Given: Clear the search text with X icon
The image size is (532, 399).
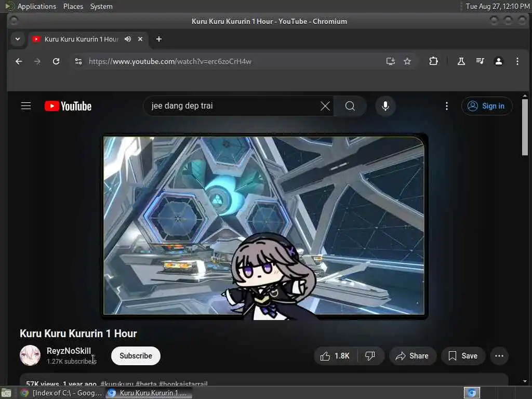Looking at the screenshot, I should click(325, 106).
